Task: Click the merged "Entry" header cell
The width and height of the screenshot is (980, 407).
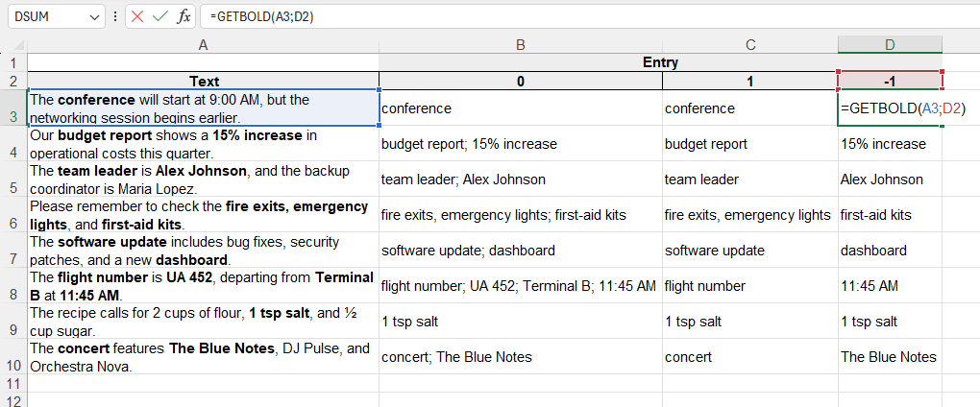Action: [660, 62]
